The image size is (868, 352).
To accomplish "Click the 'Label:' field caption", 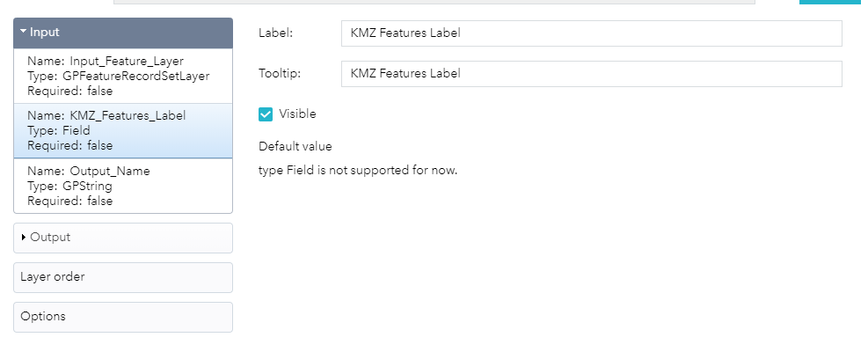I will point(275,33).
